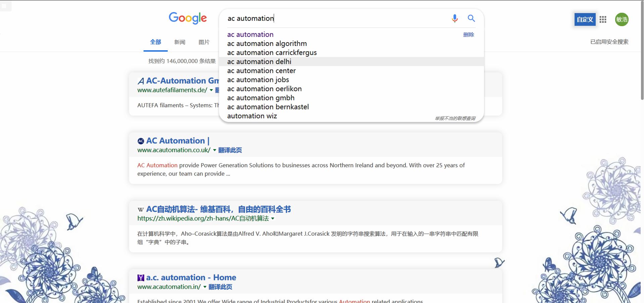
Task: Click the blue magnifier search icon
Action: coord(471,18)
